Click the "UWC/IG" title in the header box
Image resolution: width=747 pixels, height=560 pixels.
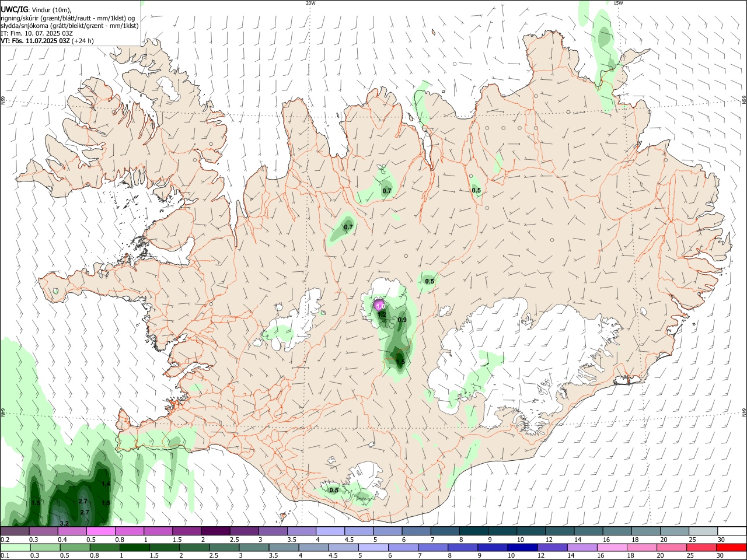tap(14, 9)
